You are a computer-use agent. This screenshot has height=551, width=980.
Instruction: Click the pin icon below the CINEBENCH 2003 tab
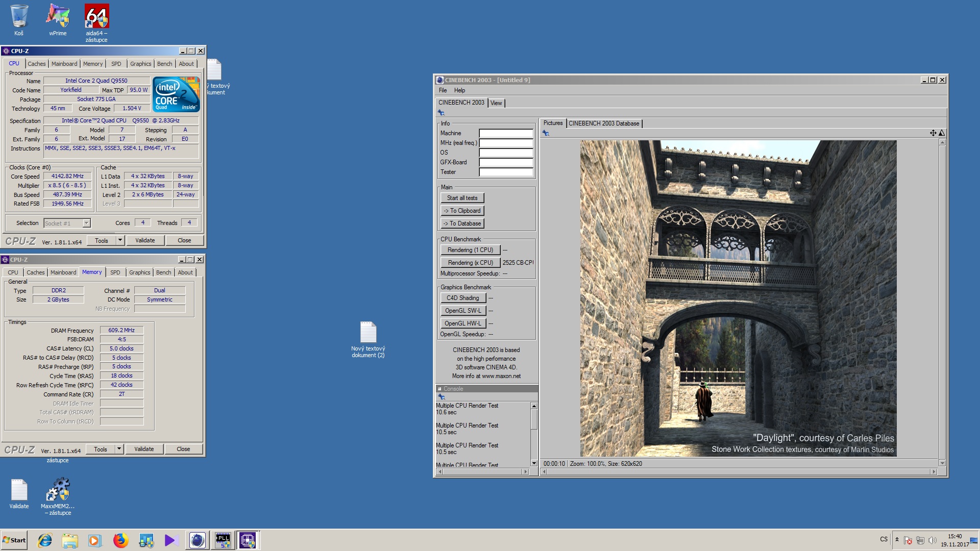point(441,113)
